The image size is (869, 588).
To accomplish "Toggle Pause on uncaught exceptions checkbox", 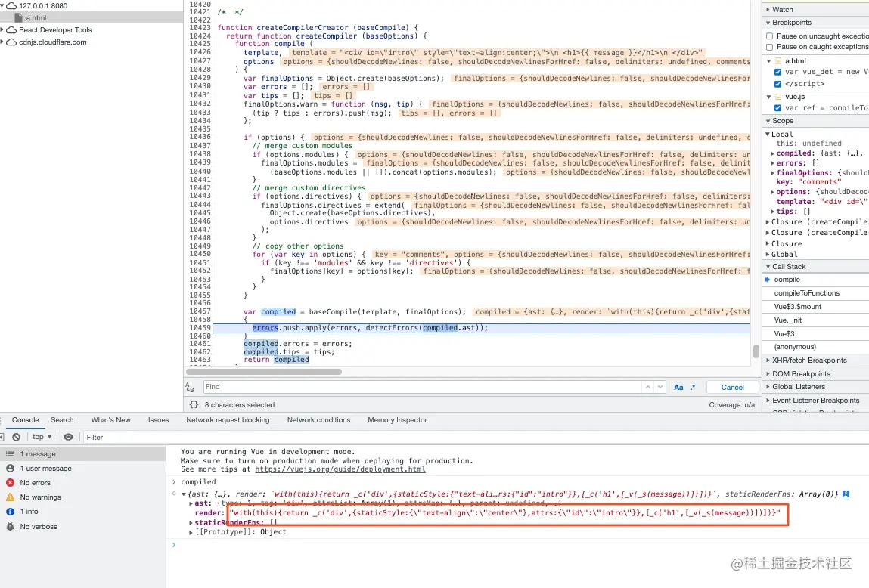I will [769, 36].
